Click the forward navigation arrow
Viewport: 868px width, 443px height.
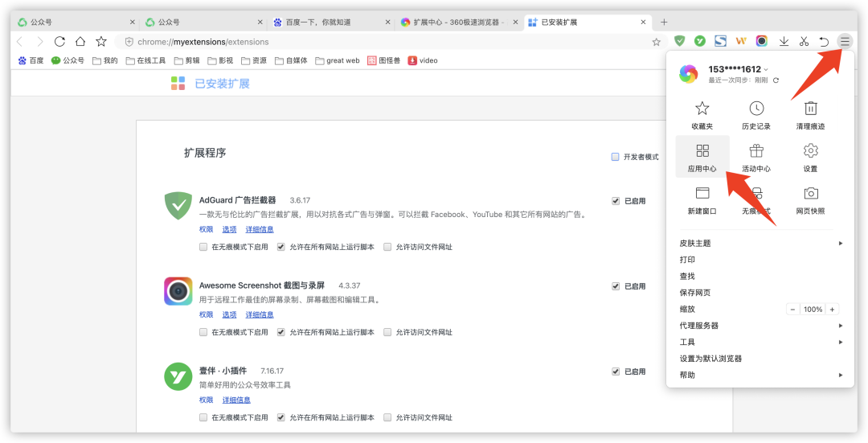[40, 42]
